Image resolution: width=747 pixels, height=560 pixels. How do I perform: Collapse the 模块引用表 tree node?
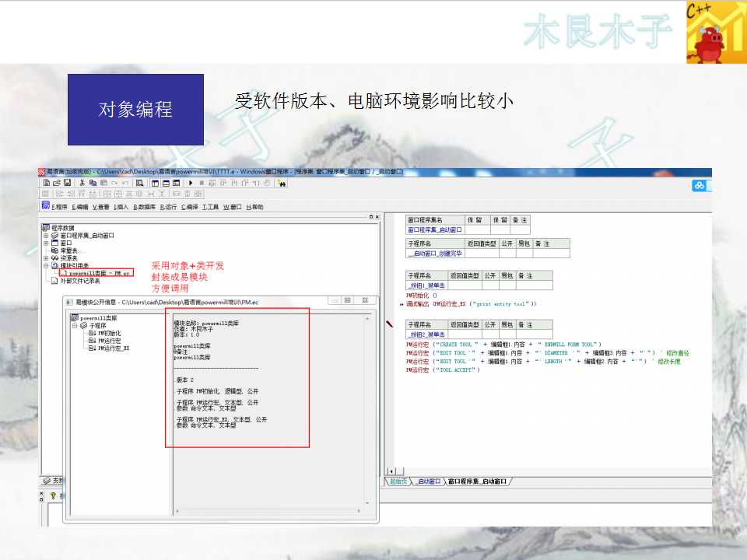point(46,266)
